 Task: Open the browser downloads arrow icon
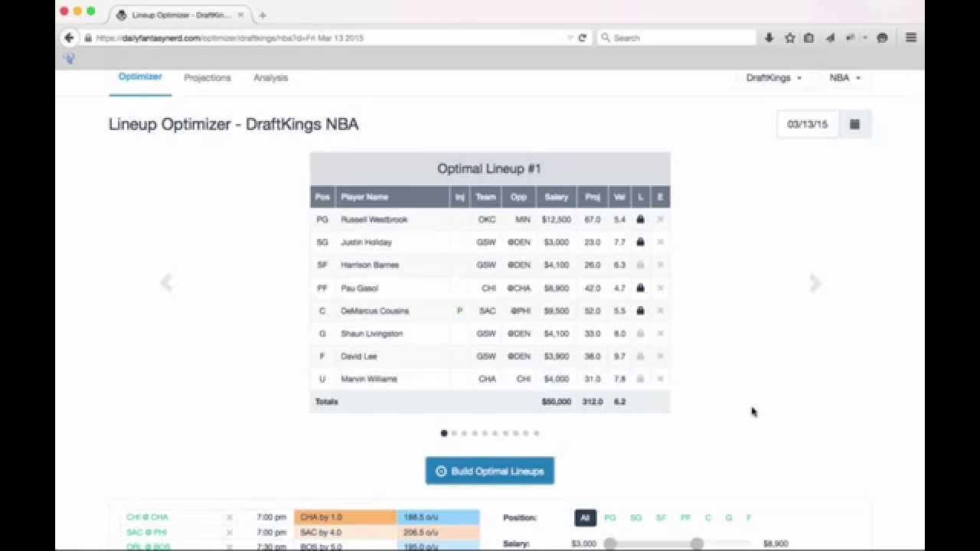tap(769, 37)
